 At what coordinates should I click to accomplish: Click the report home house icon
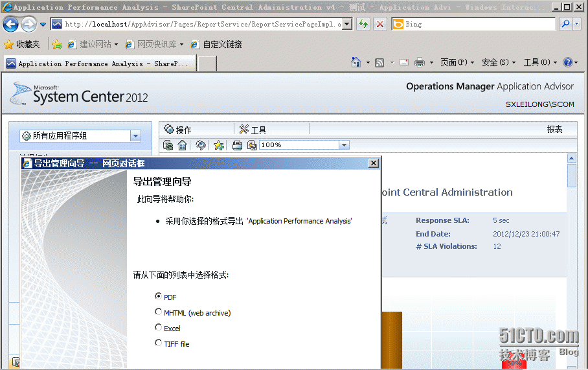[182, 145]
